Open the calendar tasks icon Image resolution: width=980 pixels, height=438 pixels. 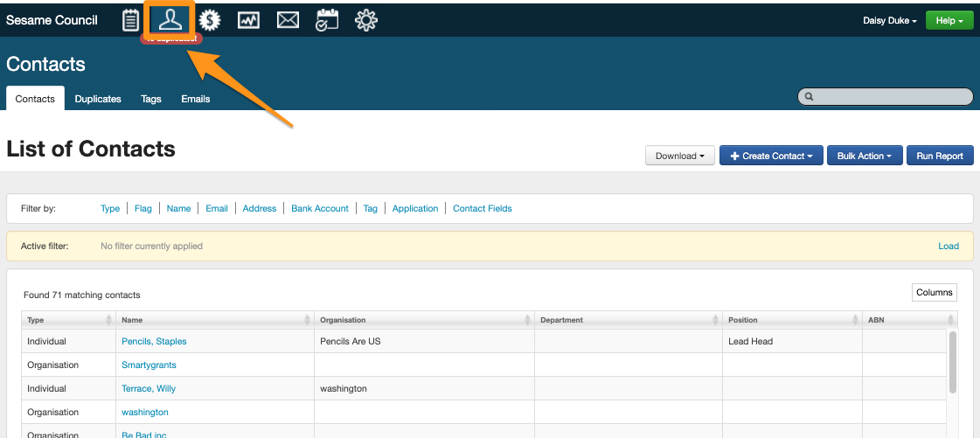coord(327,19)
